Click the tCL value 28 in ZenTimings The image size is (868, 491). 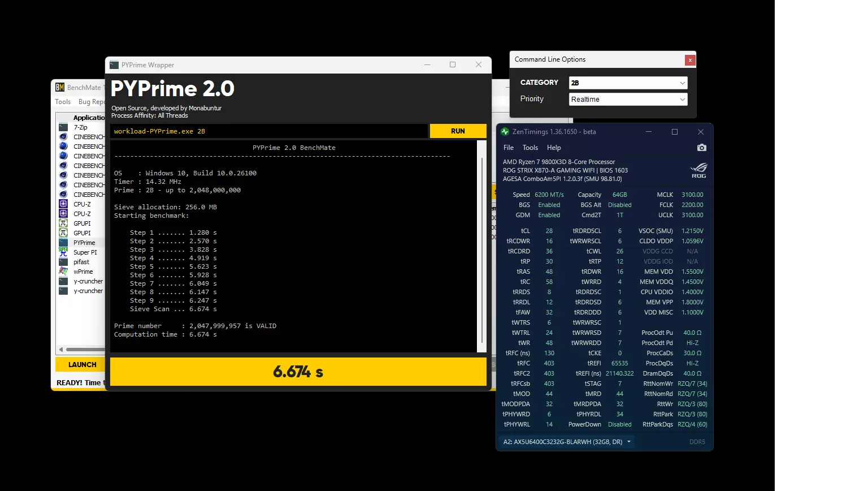pyautogui.click(x=549, y=231)
